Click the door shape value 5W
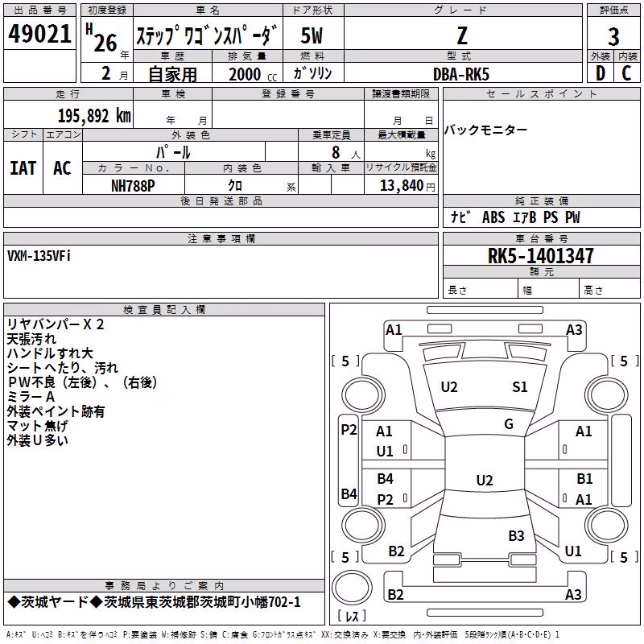644x644 pixels. pos(312,35)
